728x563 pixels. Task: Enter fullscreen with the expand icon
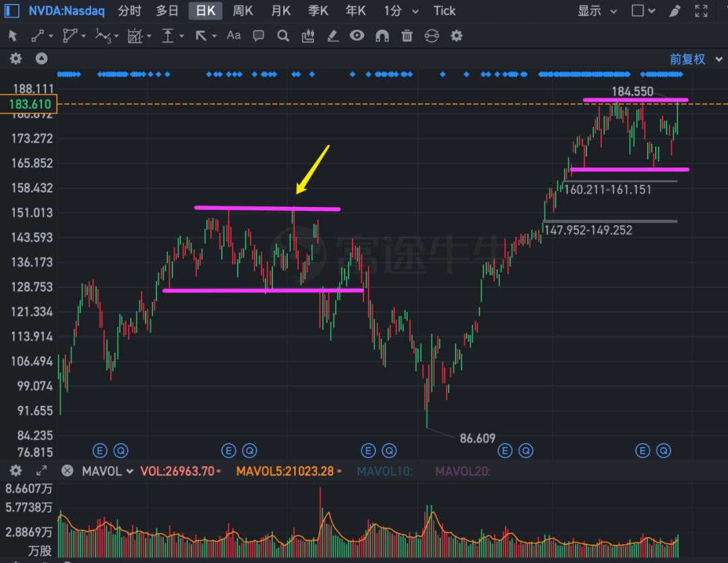click(701, 10)
